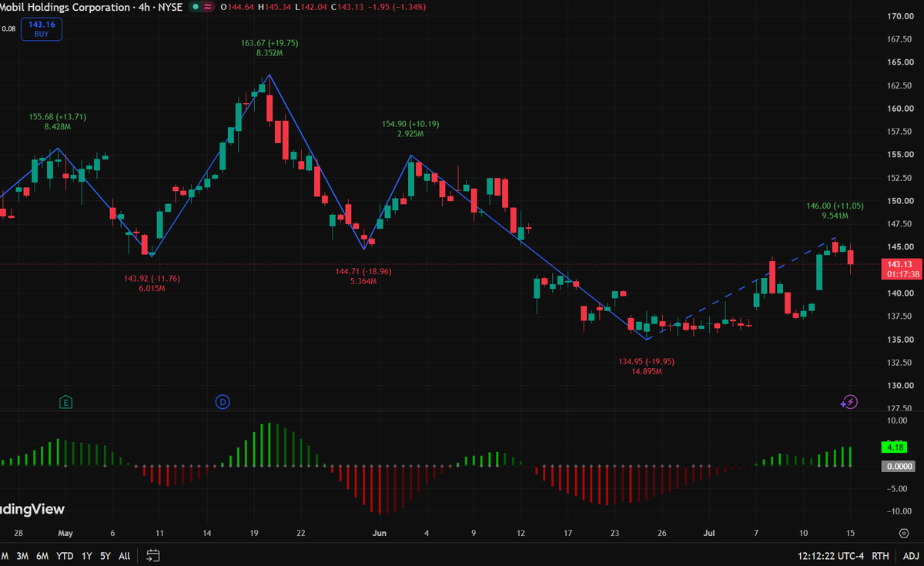Click the 19 date label on time axis
This screenshot has height=566, width=924.
pos(253,533)
